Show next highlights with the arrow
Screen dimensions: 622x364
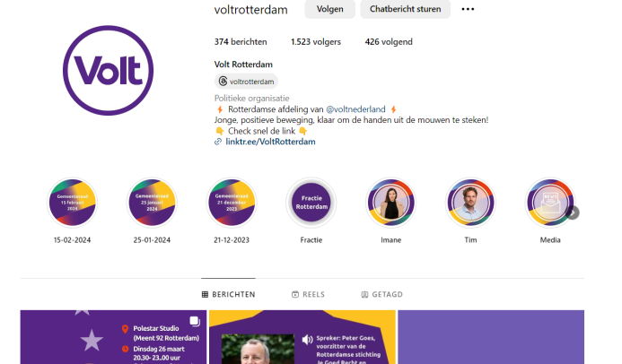[x=573, y=212]
